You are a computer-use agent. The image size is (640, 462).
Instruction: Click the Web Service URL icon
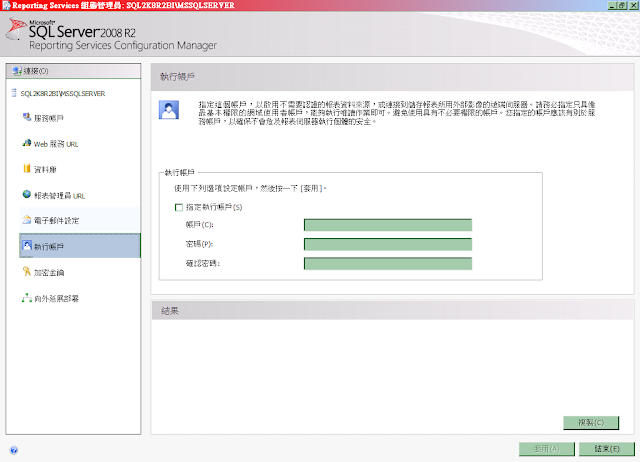click(27, 143)
